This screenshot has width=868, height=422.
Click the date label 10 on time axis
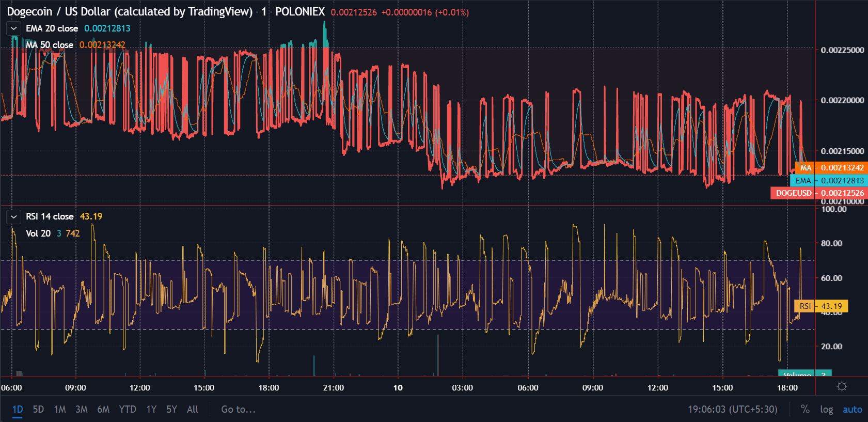[398, 387]
